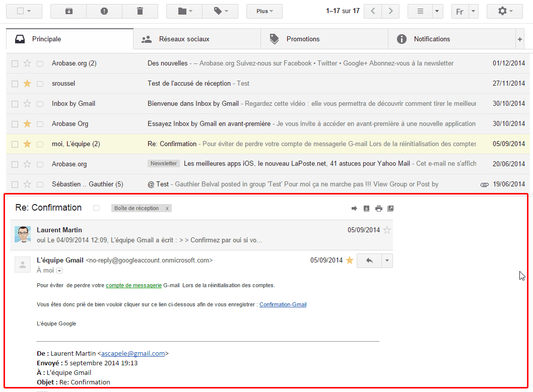The width and height of the screenshot is (533, 392).
Task: Open the Confirmation-Gmail link
Action: (283, 305)
